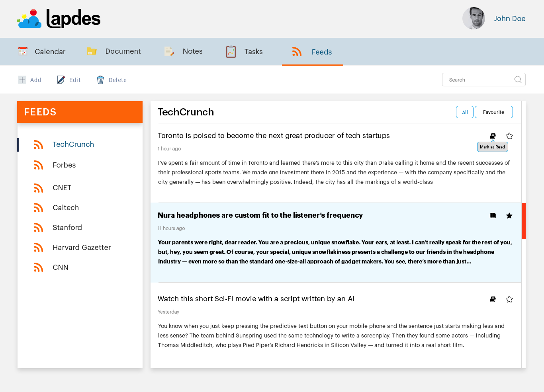Toggle the star on the Sci-Fi movie article
This screenshot has width=544, height=392.
click(x=509, y=299)
